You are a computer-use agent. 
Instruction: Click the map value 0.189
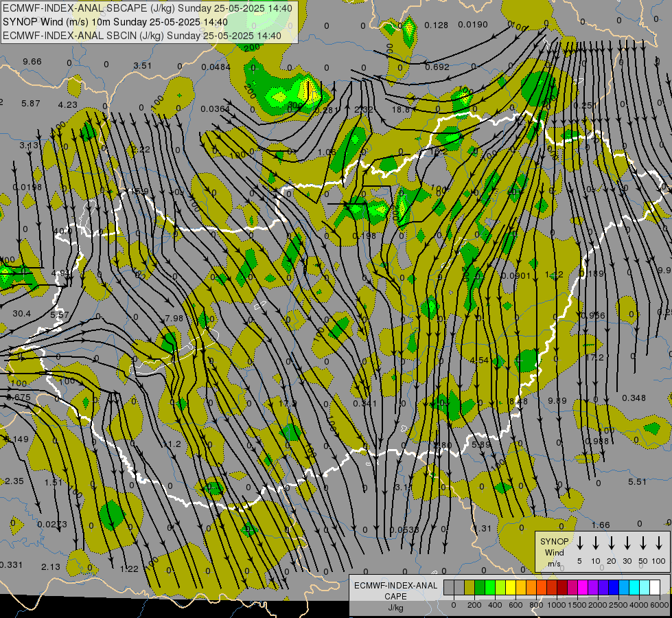(x=592, y=273)
